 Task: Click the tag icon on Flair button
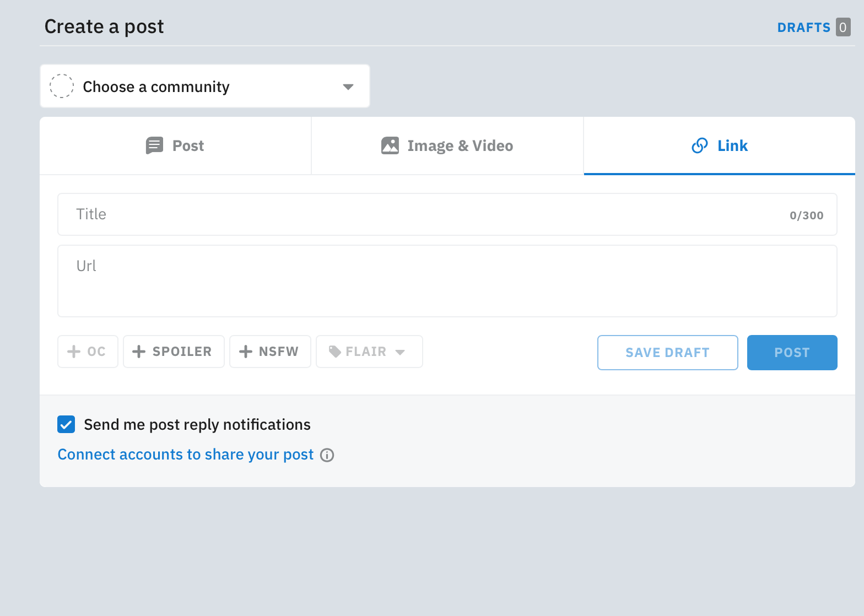pos(334,352)
